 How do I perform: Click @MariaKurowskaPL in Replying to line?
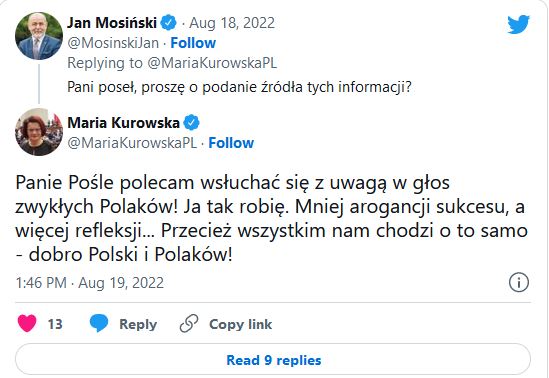click(212, 63)
